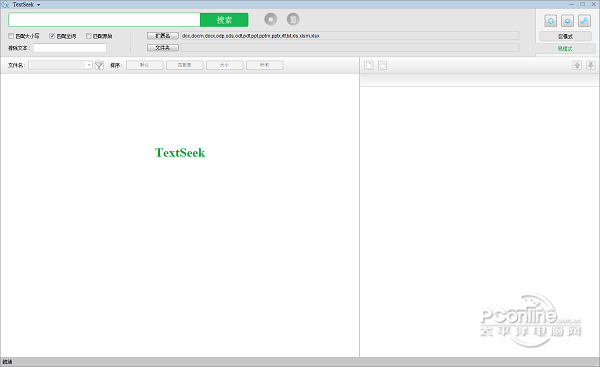
Task: Click the main search text box
Action: click(104, 20)
